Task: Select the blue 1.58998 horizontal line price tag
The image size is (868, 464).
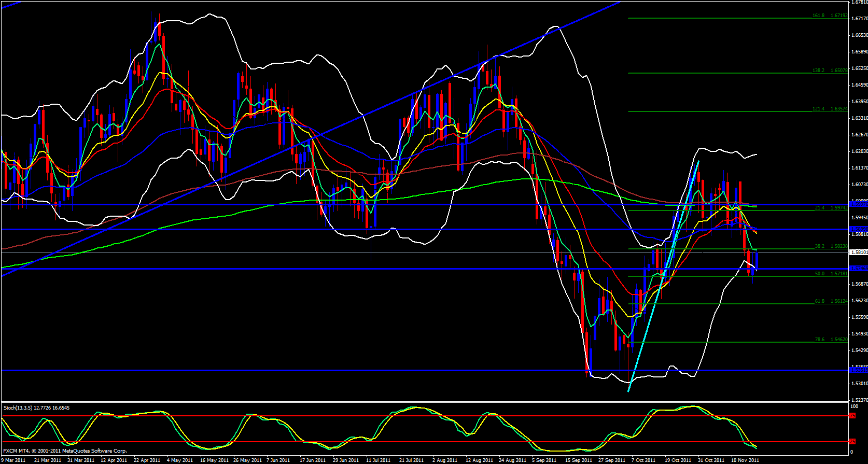Action: (858, 229)
